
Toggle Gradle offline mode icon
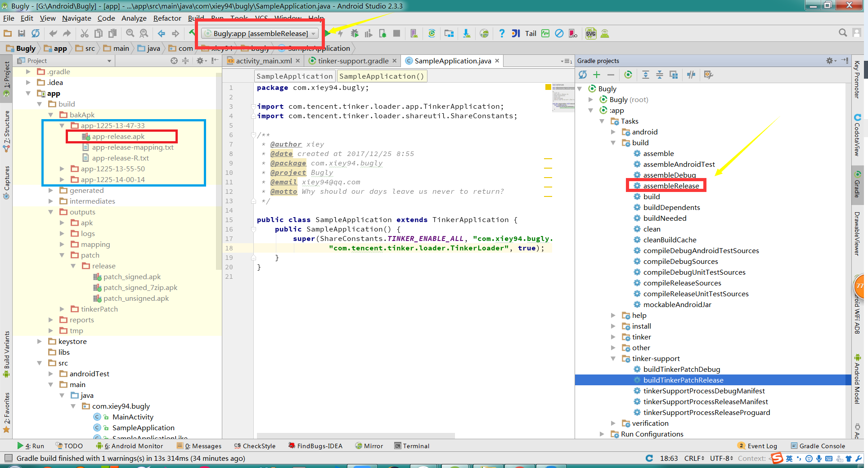click(x=691, y=75)
